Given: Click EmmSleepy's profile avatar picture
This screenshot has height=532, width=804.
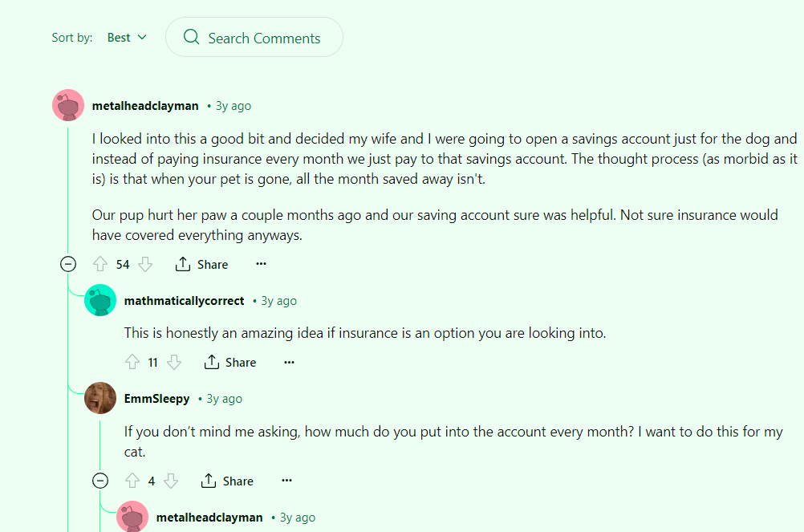Looking at the screenshot, I should coord(100,398).
